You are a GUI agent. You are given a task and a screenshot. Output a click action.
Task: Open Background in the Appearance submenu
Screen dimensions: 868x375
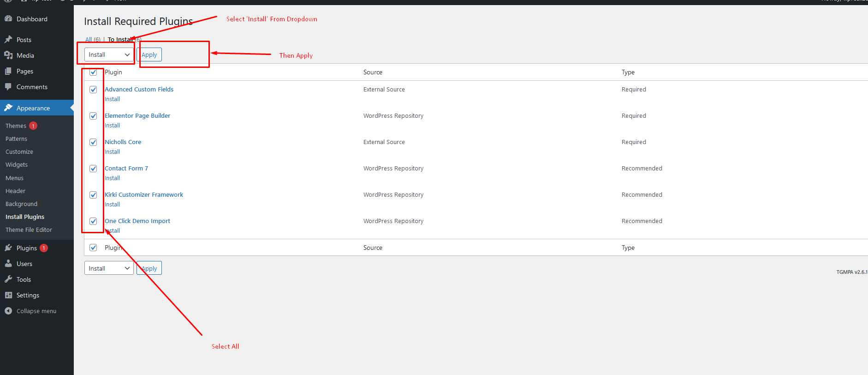[21, 204]
